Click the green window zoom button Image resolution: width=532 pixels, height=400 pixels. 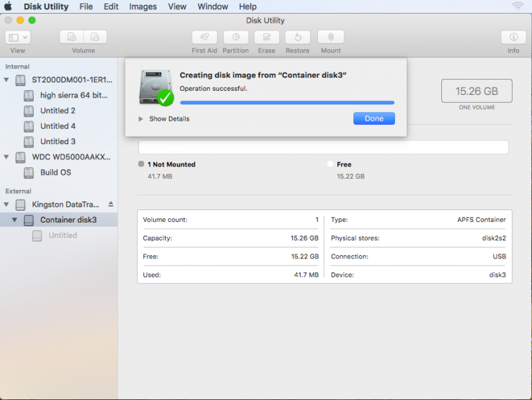click(x=32, y=20)
